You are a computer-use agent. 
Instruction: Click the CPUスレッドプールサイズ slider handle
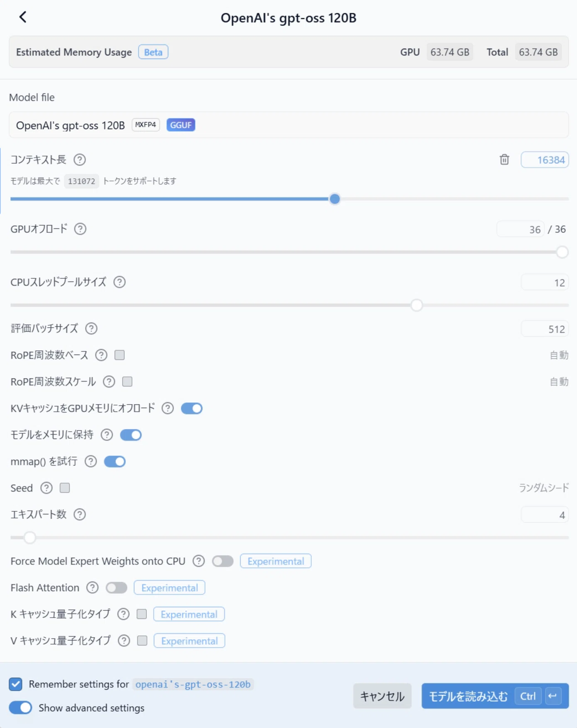point(416,305)
